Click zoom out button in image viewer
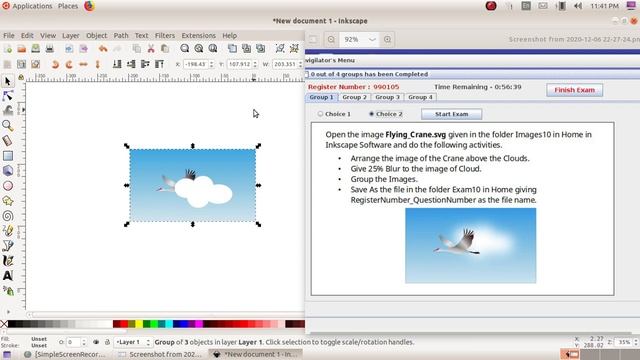Viewport: 640px width, 360px height. click(x=331, y=40)
